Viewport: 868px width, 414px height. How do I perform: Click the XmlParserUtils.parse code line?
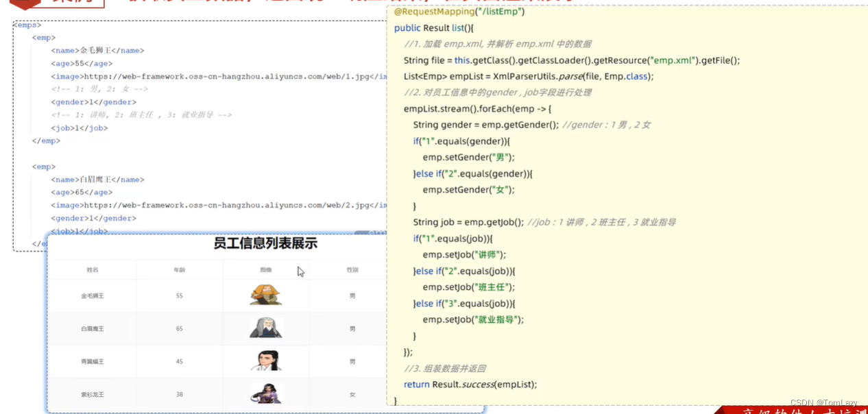[529, 77]
